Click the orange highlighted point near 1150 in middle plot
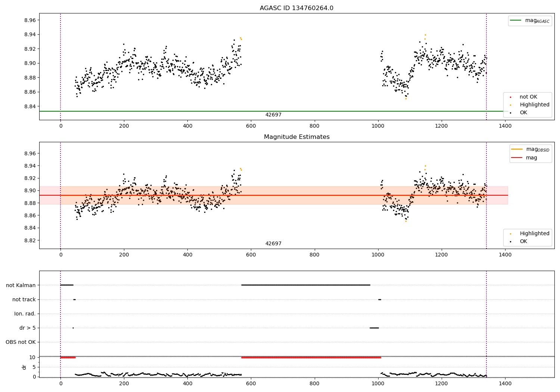The image size is (560, 392). pyautogui.click(x=425, y=166)
